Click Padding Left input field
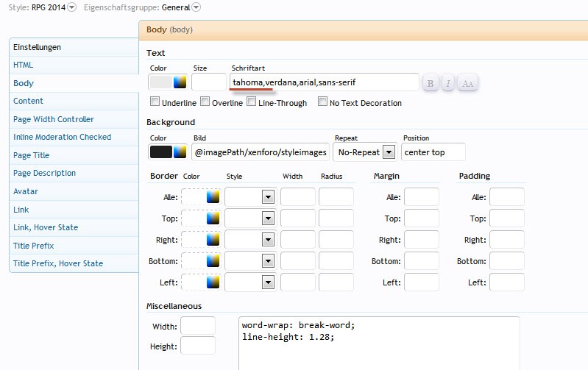The image size is (588, 370). (x=507, y=282)
